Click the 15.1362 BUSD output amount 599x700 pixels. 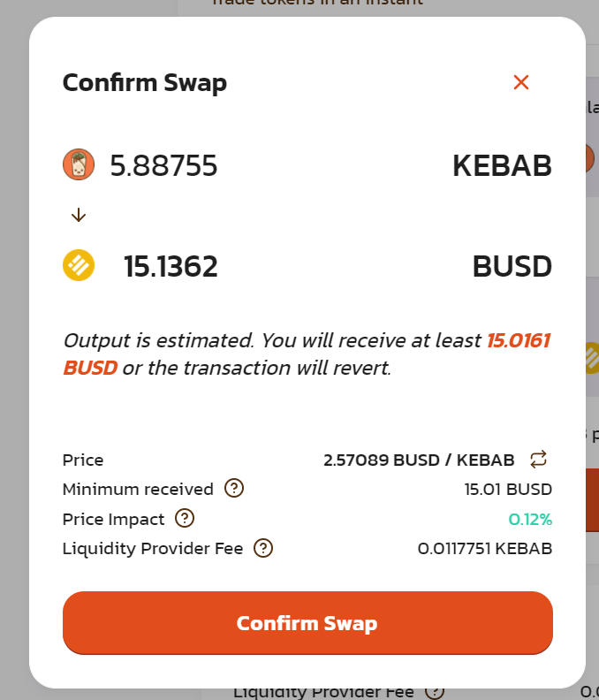pyautogui.click(x=171, y=266)
